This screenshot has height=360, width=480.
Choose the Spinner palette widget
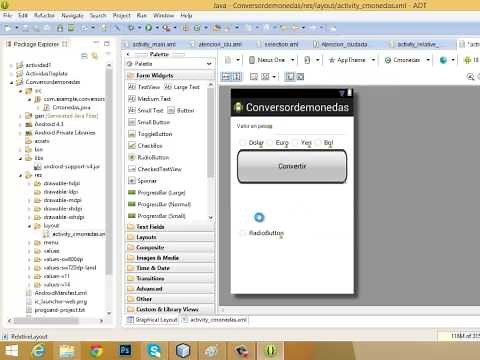[142, 181]
